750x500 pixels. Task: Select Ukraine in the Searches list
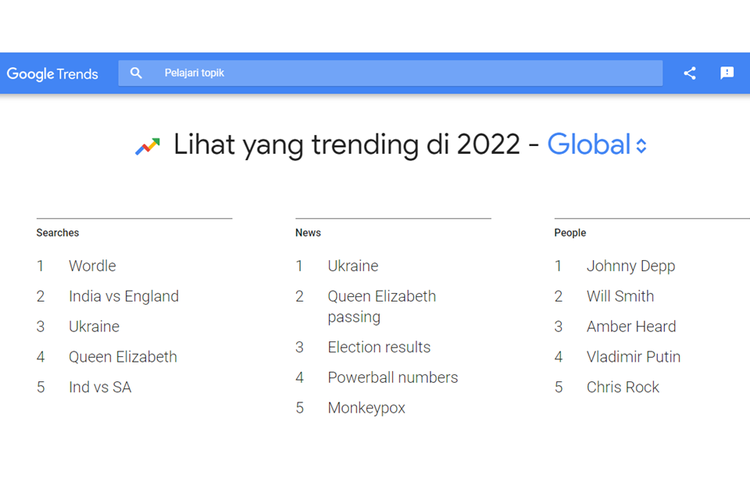point(94,326)
